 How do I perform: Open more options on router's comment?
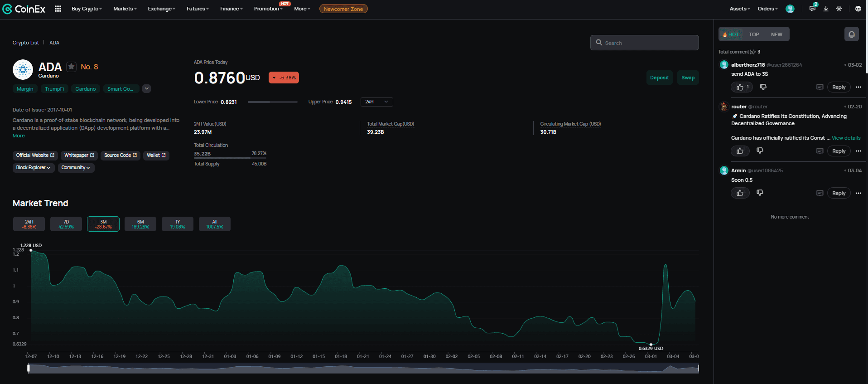(x=858, y=151)
